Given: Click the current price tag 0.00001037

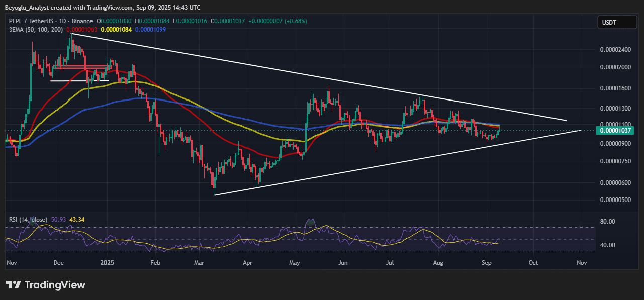Looking at the screenshot, I should click(x=616, y=131).
